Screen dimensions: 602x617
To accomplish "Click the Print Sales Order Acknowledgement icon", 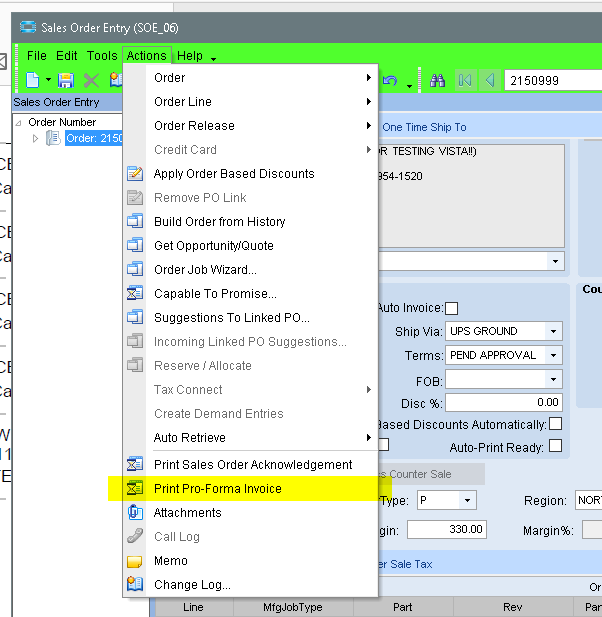I will coord(135,464).
